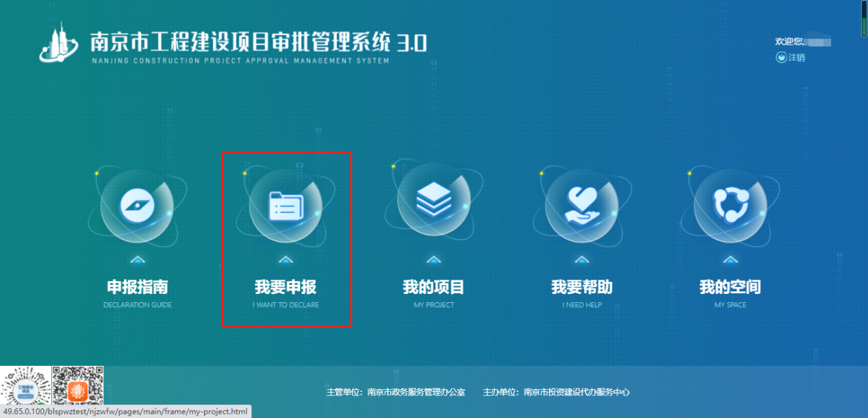Select the 申报指南 text label

(x=138, y=287)
